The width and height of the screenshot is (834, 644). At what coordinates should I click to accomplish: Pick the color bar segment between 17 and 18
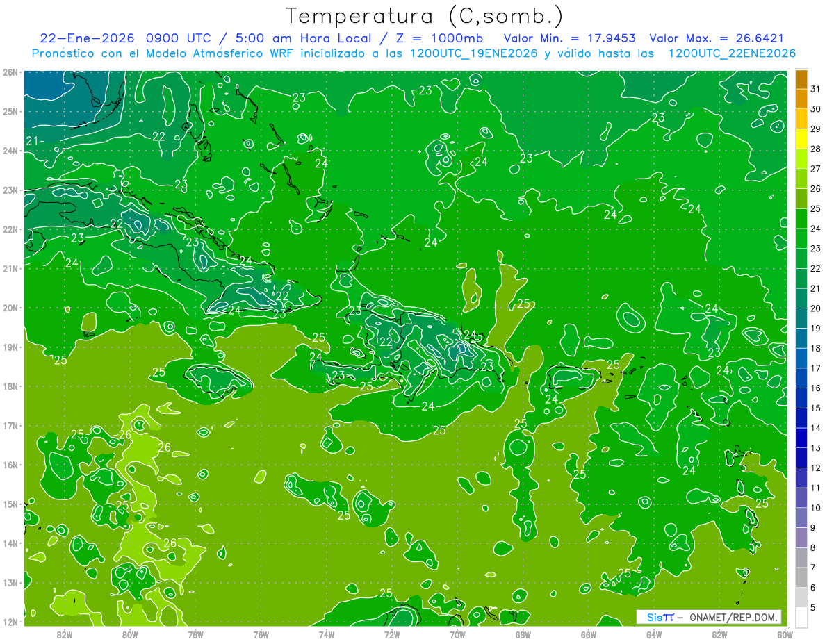[801, 358]
